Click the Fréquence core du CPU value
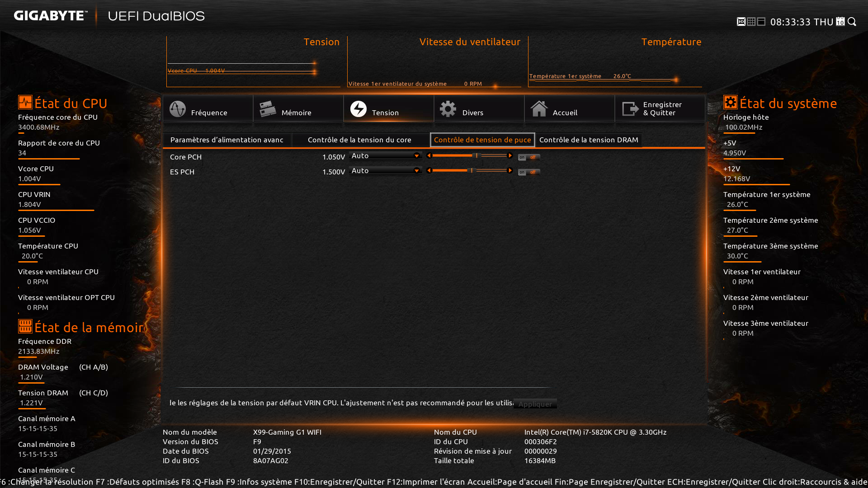 [39, 127]
